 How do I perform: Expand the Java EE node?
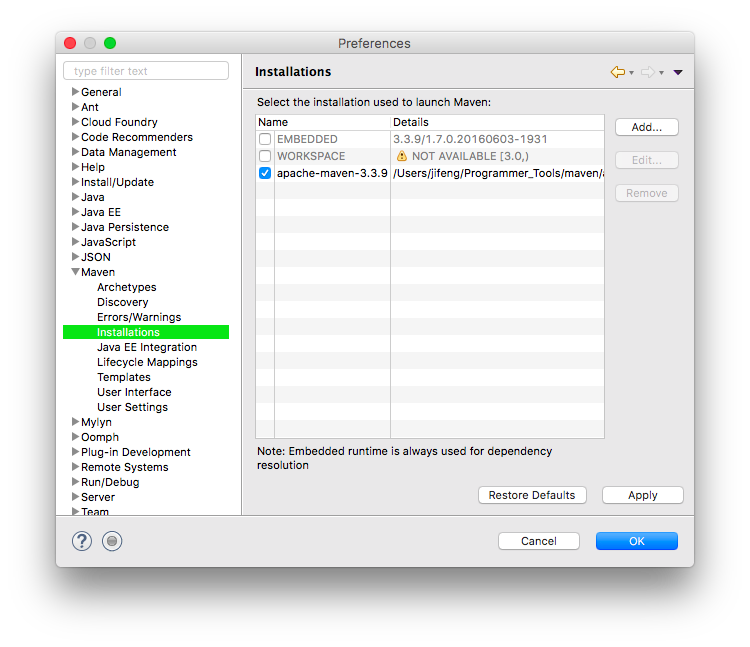point(75,211)
